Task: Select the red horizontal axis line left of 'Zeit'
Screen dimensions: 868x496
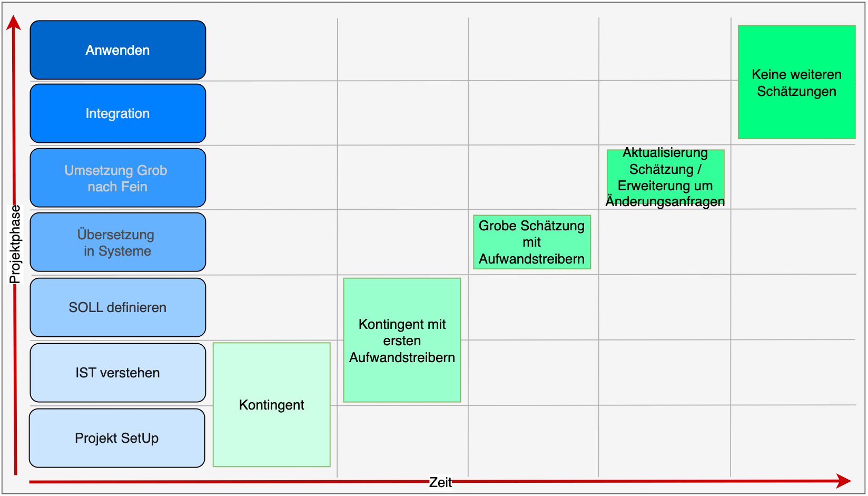Action: [x=226, y=482]
